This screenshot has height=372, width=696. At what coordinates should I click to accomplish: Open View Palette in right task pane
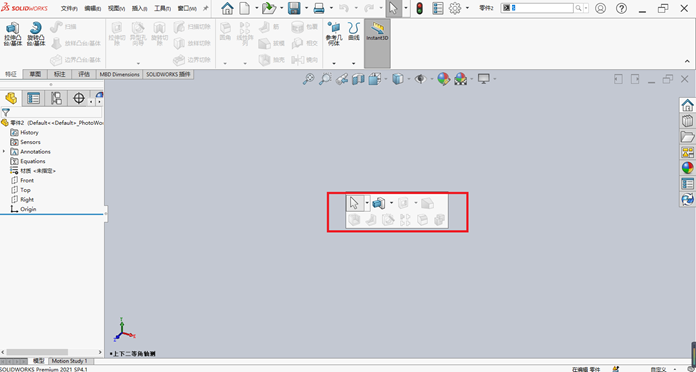(x=688, y=152)
